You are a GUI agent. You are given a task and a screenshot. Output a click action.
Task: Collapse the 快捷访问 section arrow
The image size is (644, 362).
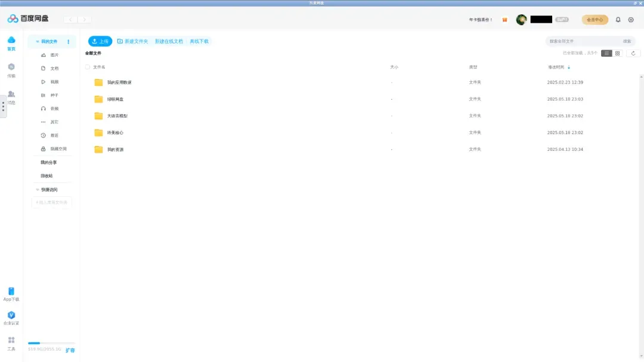click(38, 190)
